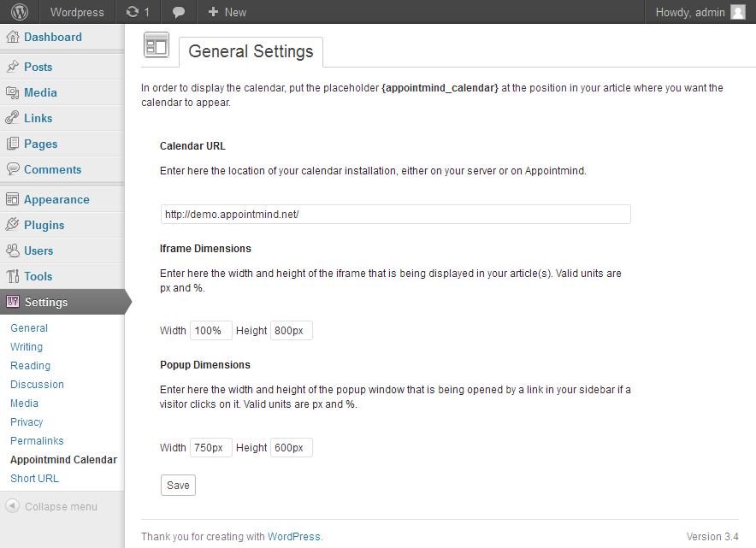Viewport: 756px width, 548px height.
Task: Focus the Iframe Height input field
Action: point(291,331)
